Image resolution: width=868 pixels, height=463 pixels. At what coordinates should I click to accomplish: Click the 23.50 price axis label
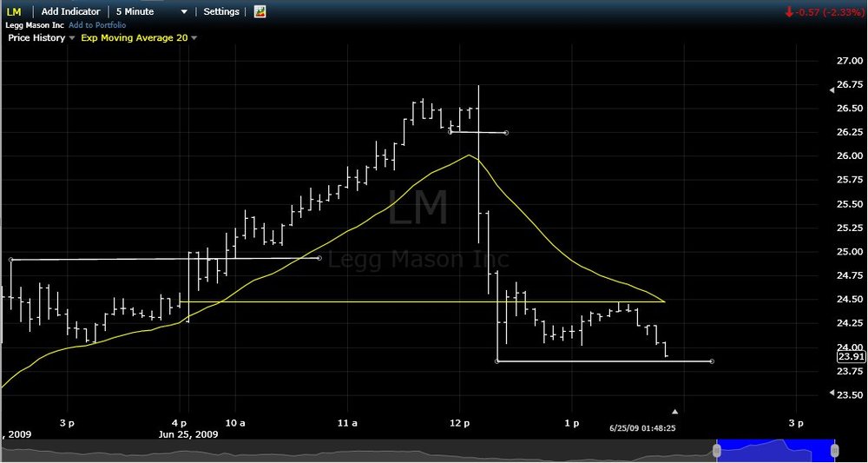tap(851, 395)
